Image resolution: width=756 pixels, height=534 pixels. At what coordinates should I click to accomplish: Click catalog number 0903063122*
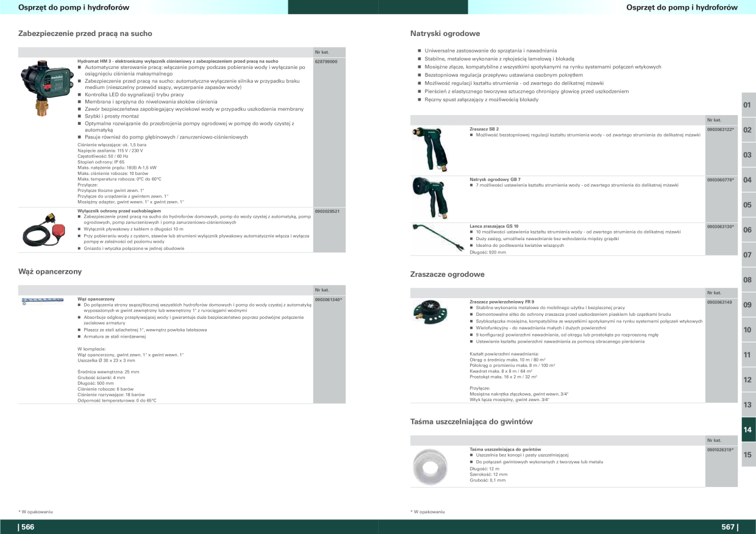click(x=721, y=129)
